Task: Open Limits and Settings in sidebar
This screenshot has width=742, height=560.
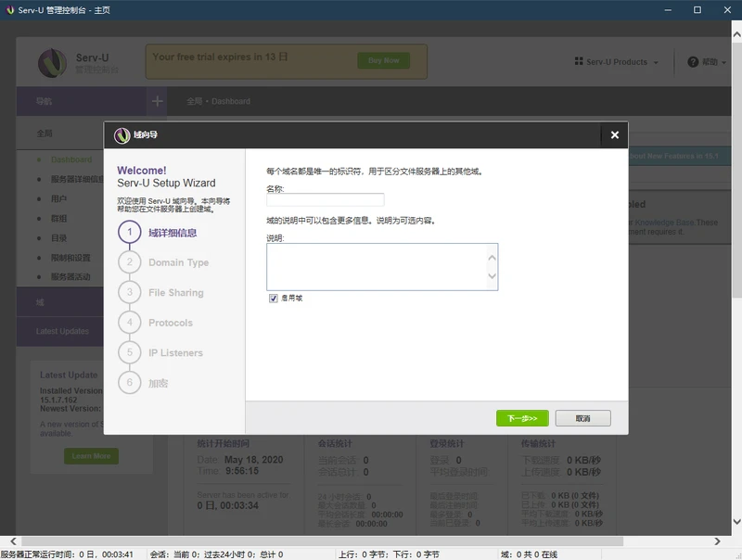Action: (70, 258)
